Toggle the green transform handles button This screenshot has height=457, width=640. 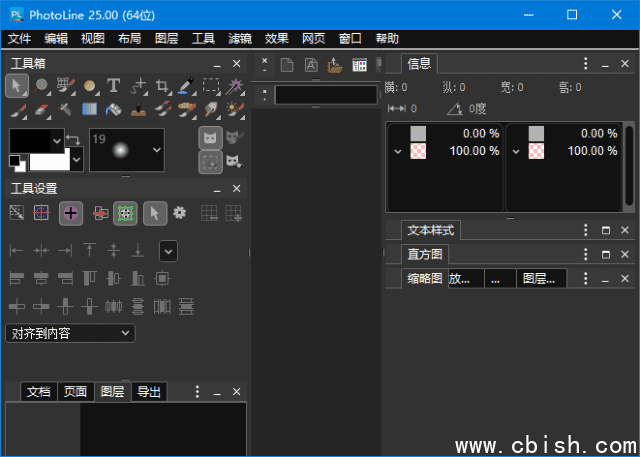coord(125,213)
